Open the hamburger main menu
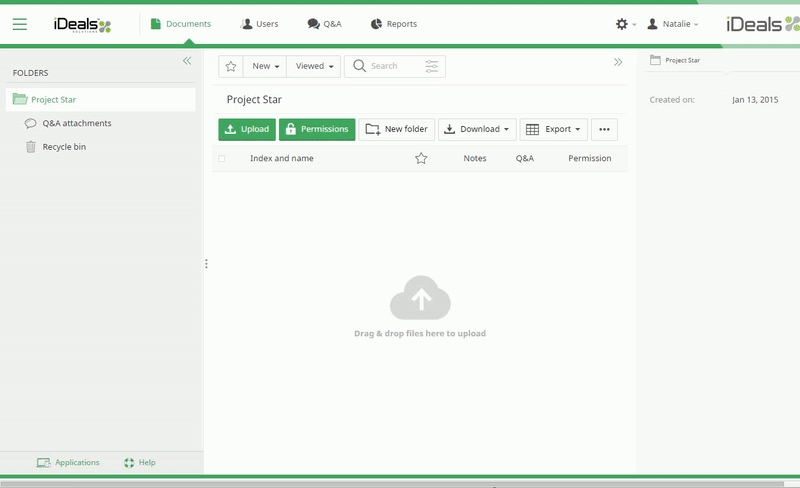 (x=20, y=24)
